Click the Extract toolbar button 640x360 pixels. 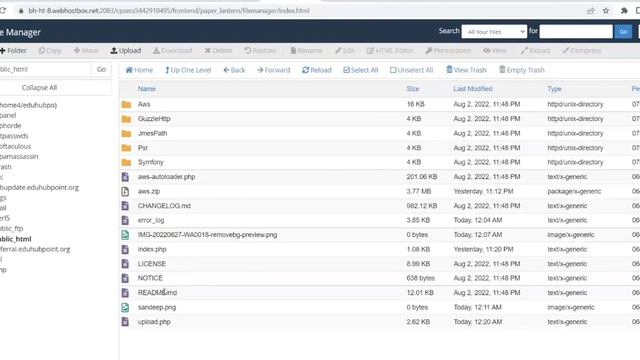[536, 51]
